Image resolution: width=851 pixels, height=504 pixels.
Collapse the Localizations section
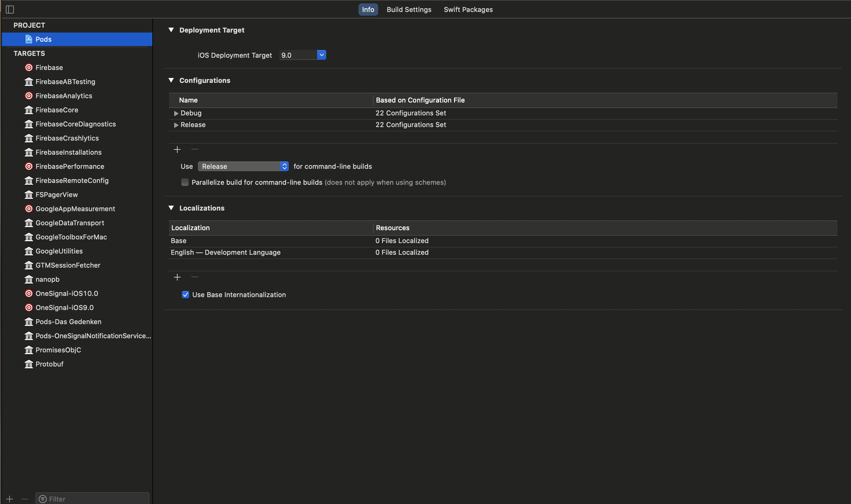(x=171, y=208)
